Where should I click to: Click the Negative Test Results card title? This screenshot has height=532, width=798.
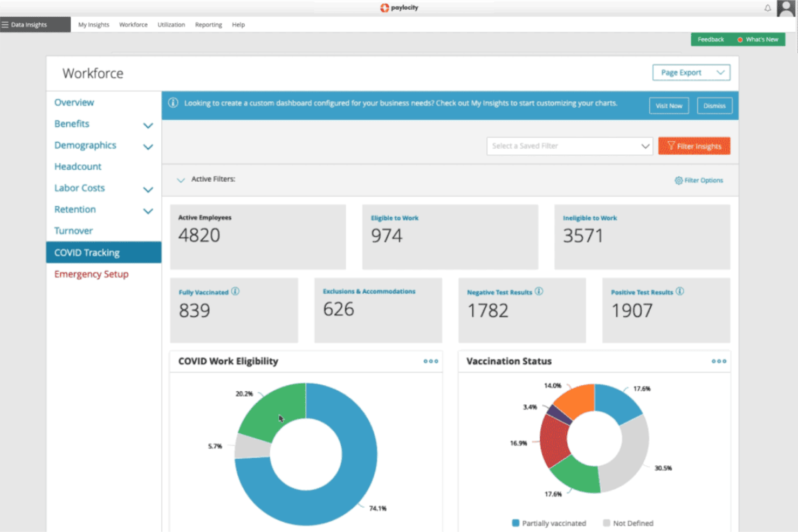tap(499, 292)
